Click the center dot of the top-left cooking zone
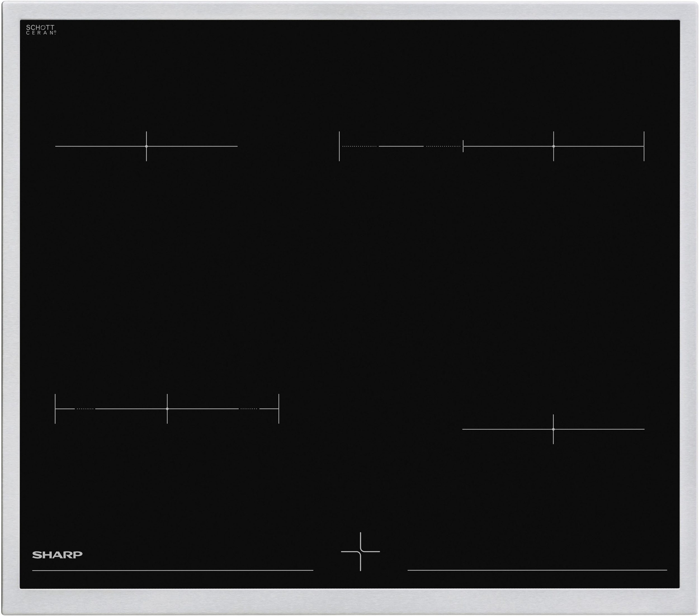The width and height of the screenshot is (699, 616). (146, 147)
